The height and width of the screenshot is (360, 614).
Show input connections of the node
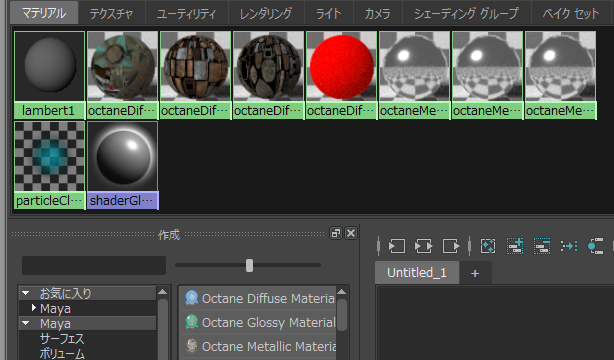[396, 246]
